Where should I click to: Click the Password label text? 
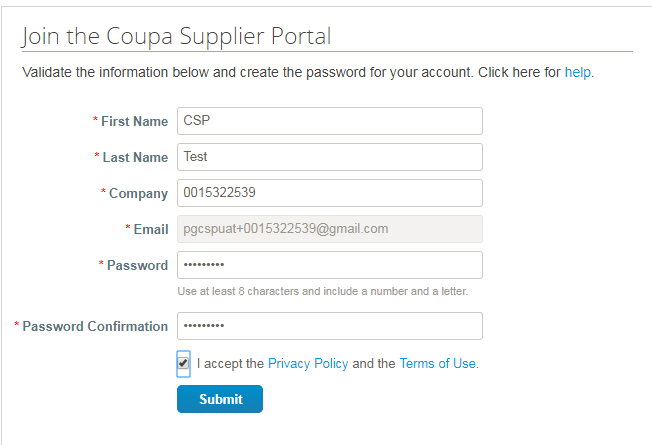point(137,265)
